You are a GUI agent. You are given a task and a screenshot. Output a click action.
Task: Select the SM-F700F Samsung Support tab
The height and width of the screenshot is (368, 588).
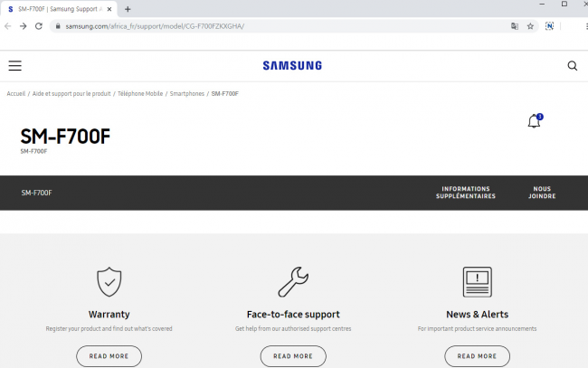click(x=59, y=9)
